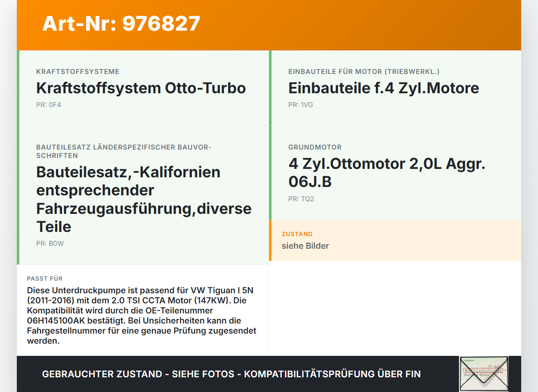
Task: Select the Art-Nr: 976827 header
Action: pyautogui.click(x=121, y=24)
